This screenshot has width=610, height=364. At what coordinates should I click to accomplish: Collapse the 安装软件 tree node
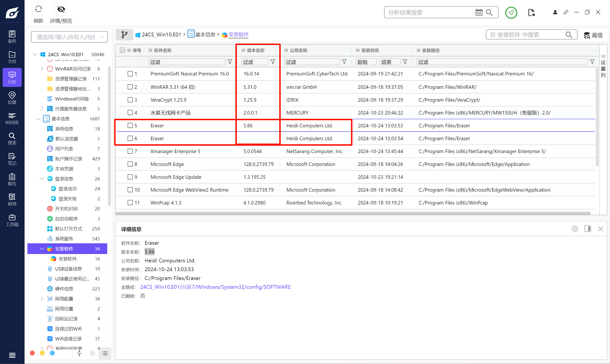coord(42,249)
